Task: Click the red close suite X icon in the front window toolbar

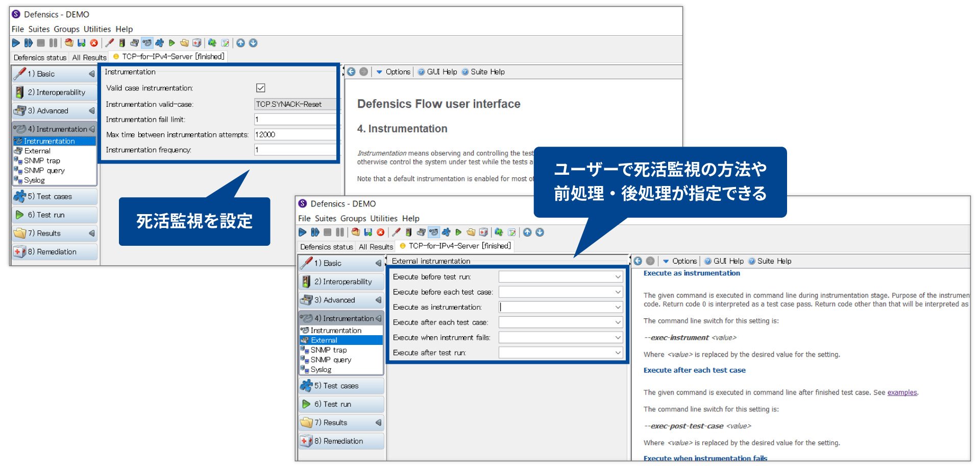Action: [x=381, y=232]
